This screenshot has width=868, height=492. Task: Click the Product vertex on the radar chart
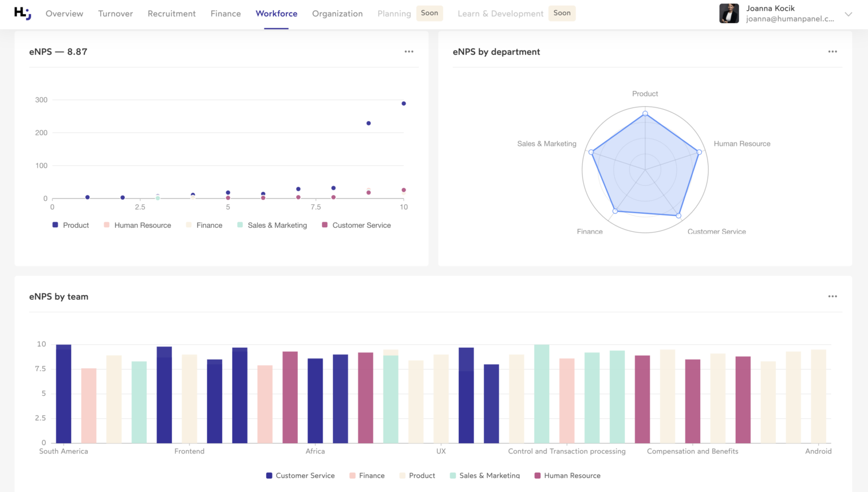pyautogui.click(x=645, y=114)
